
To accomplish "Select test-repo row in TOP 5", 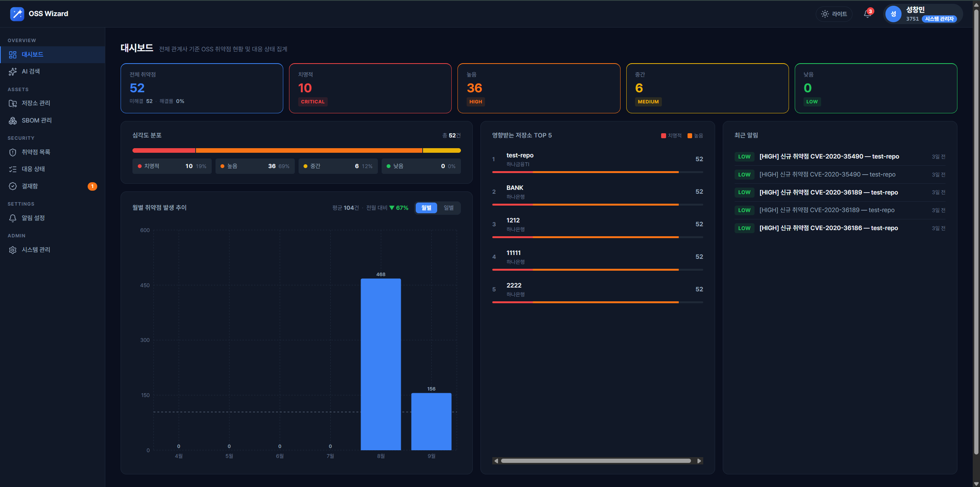I will [598, 162].
